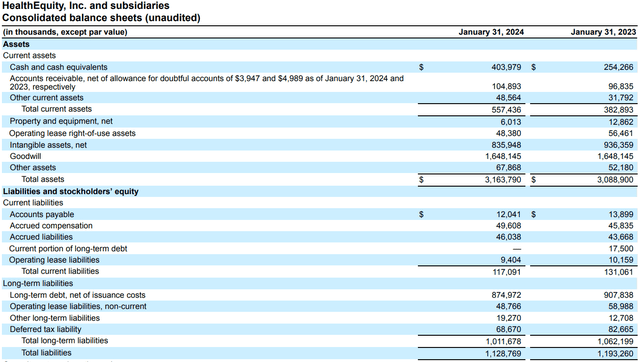This screenshot has height=362, width=640.
Task: Select the "Cash and cash equivalents" row label
Action: (58, 67)
